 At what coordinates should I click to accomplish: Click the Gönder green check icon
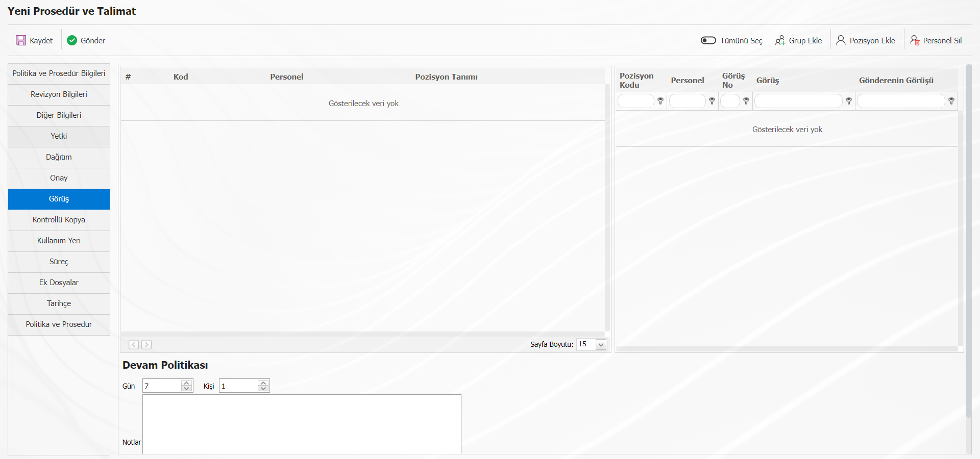[72, 40]
